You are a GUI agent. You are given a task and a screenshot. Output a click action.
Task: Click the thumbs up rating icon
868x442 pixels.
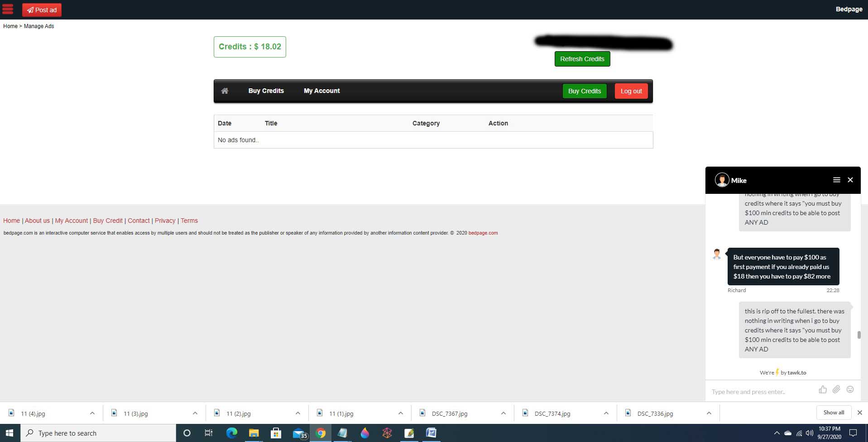click(x=822, y=389)
